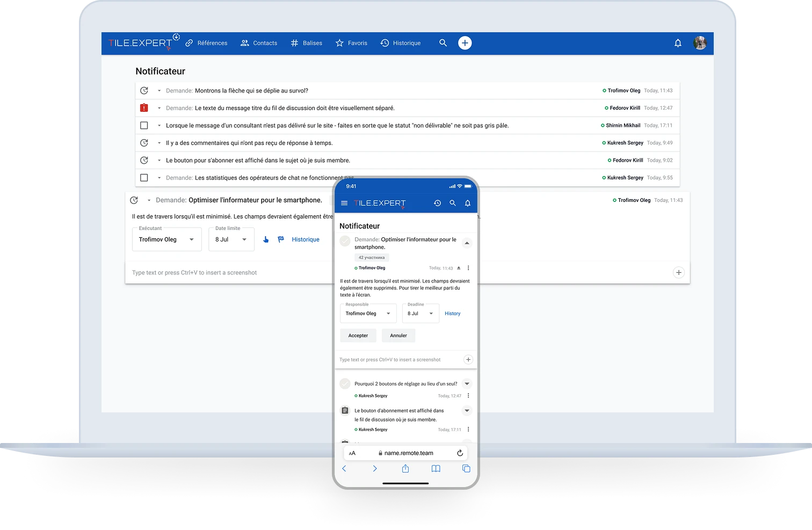Click the Historique link beside the flag icon

tap(306, 239)
